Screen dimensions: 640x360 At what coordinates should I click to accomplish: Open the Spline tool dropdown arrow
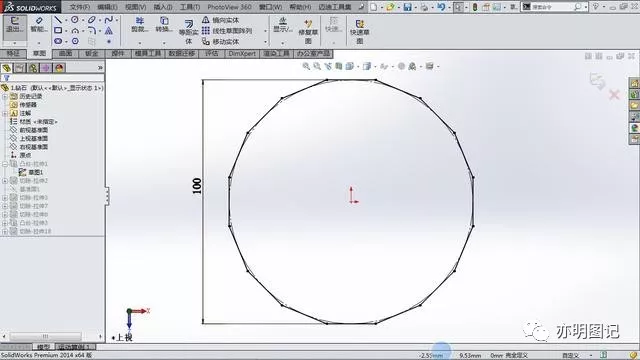coord(117,20)
